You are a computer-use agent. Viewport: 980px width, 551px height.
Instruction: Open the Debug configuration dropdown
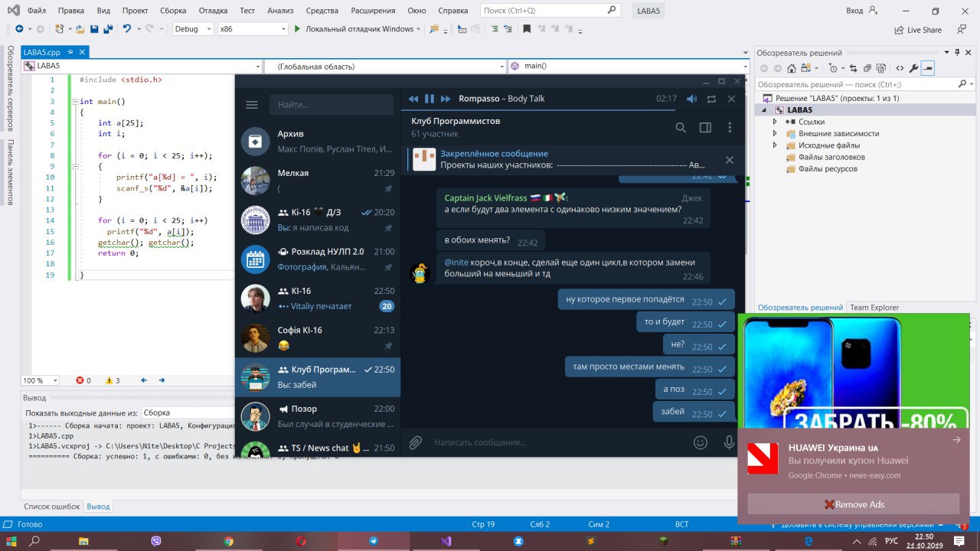point(193,29)
